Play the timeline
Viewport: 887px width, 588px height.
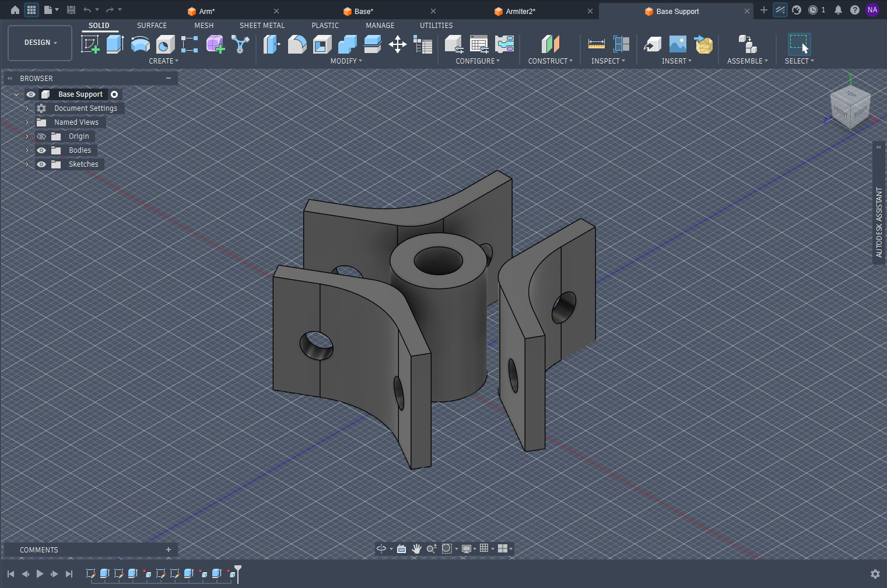40,574
